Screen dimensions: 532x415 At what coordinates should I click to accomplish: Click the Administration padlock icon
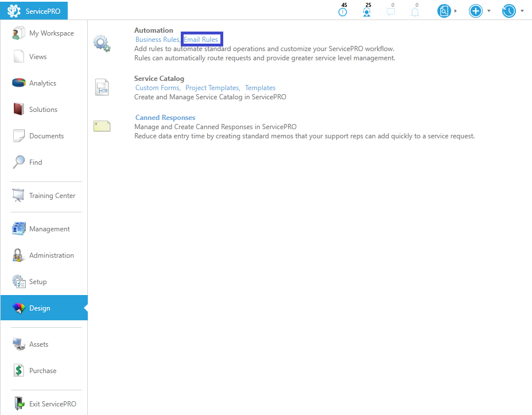coord(18,255)
